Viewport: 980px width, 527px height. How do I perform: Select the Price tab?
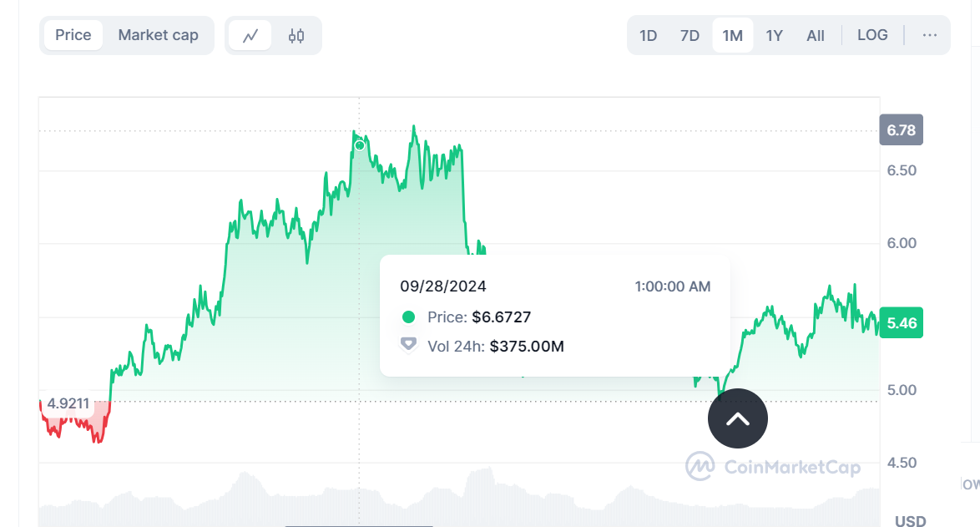click(73, 35)
